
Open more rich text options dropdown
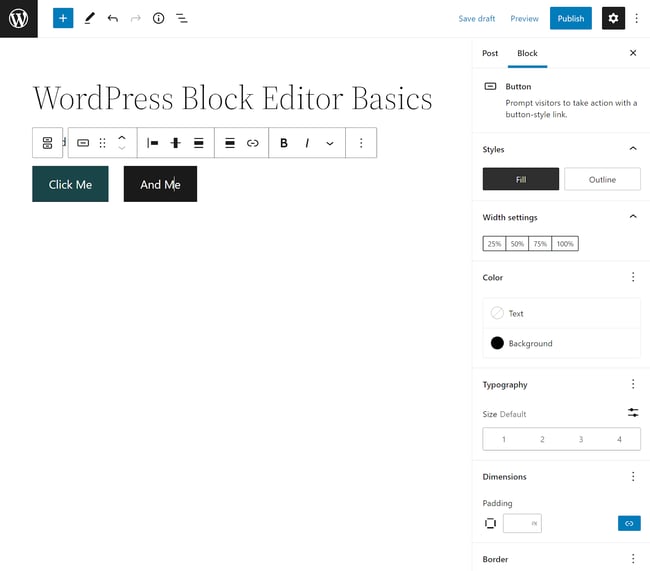point(330,143)
